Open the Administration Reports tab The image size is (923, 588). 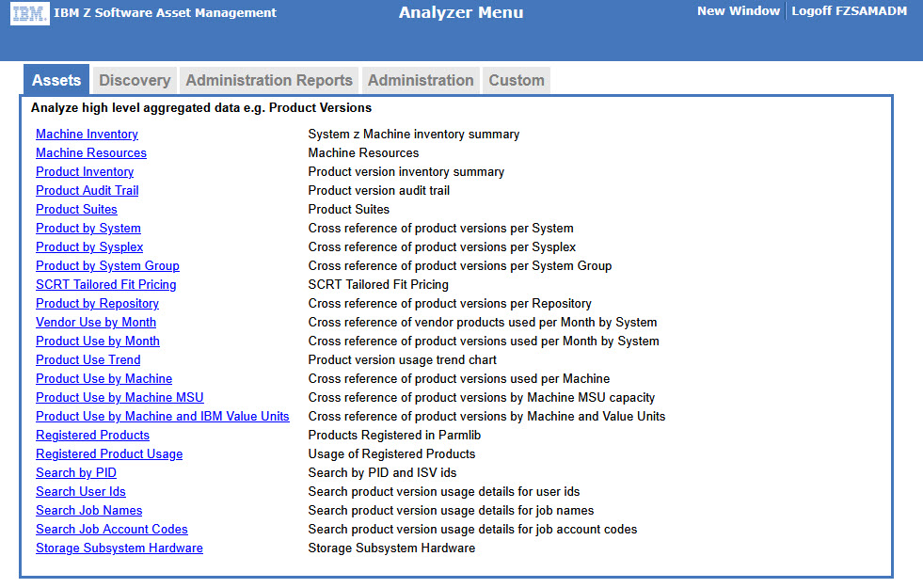pos(269,80)
